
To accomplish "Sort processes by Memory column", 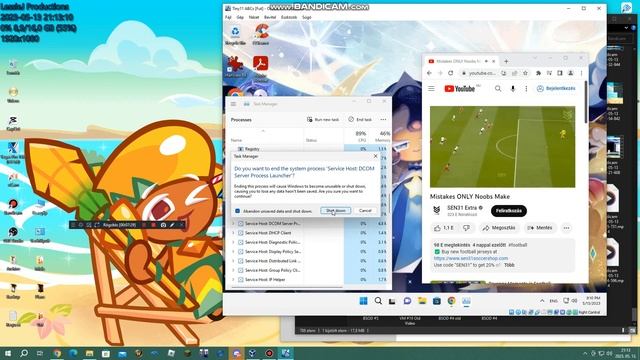I will click(384, 136).
